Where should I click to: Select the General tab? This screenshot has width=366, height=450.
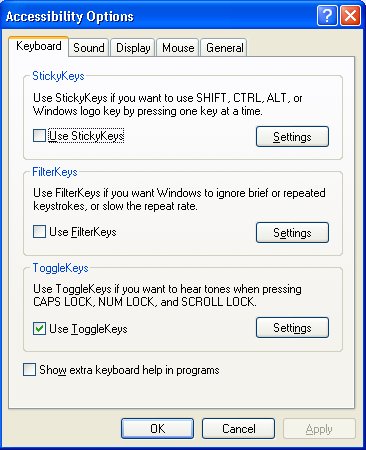coord(224,48)
